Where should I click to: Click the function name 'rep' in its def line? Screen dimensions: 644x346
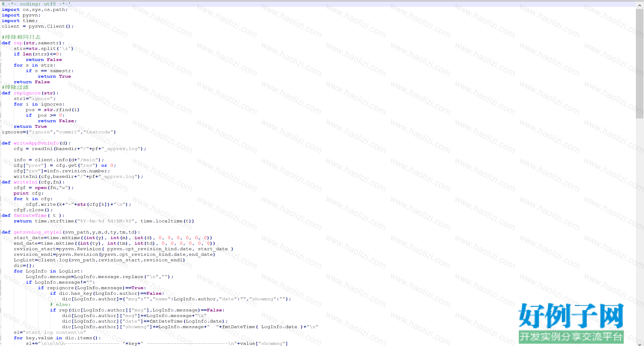tap(18, 43)
